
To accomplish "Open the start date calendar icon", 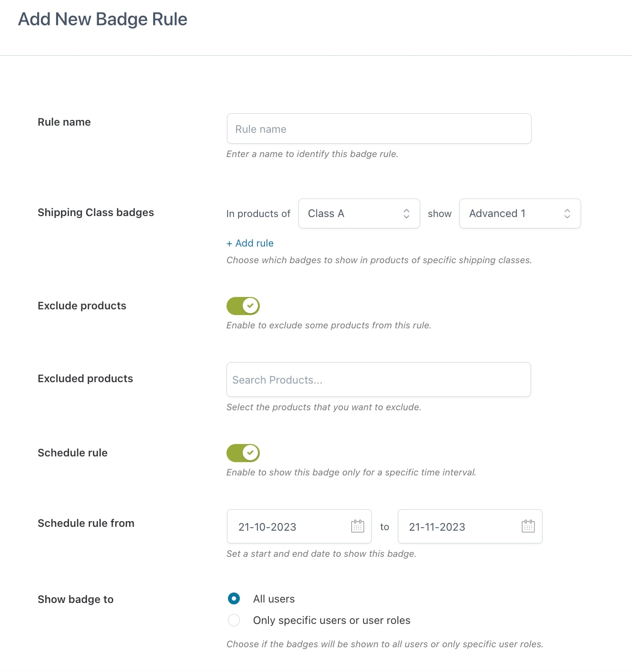I will (x=357, y=526).
